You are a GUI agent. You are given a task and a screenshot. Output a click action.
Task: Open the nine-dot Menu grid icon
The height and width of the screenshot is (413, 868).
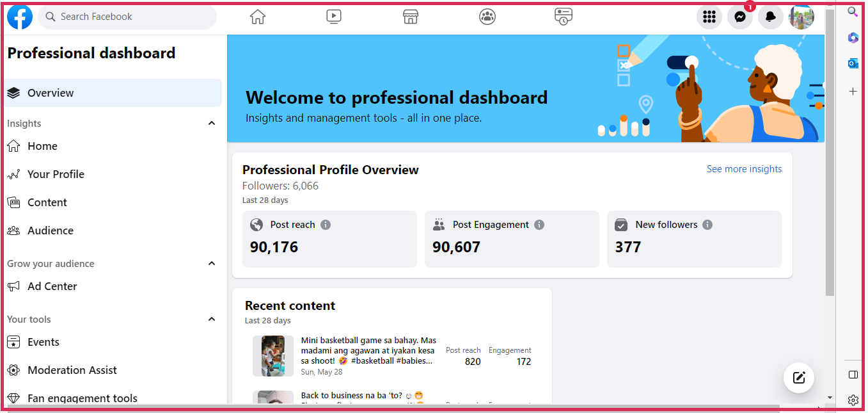(709, 17)
